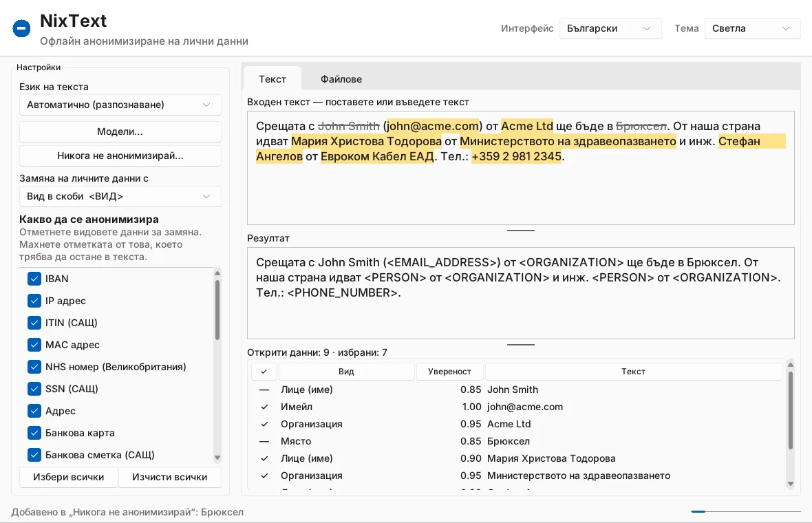This screenshot has height=523, width=812.
Task: Click Изчисти всички button
Action: click(170, 477)
